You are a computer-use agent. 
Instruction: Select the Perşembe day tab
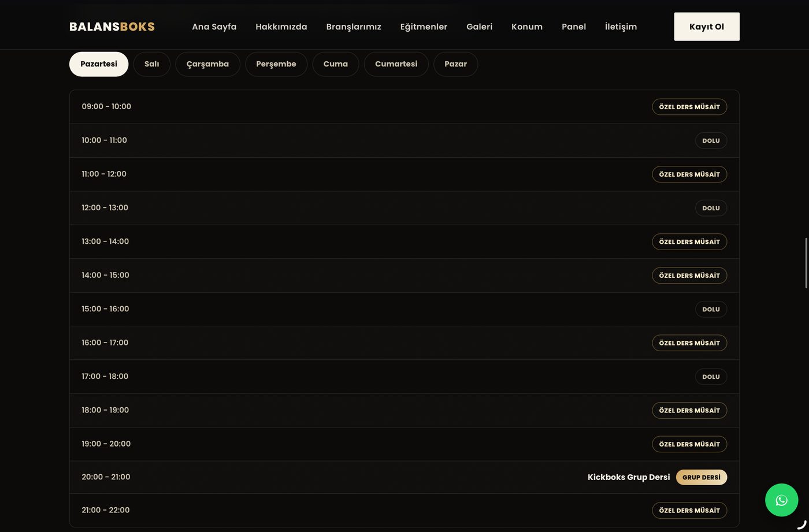[x=276, y=64]
